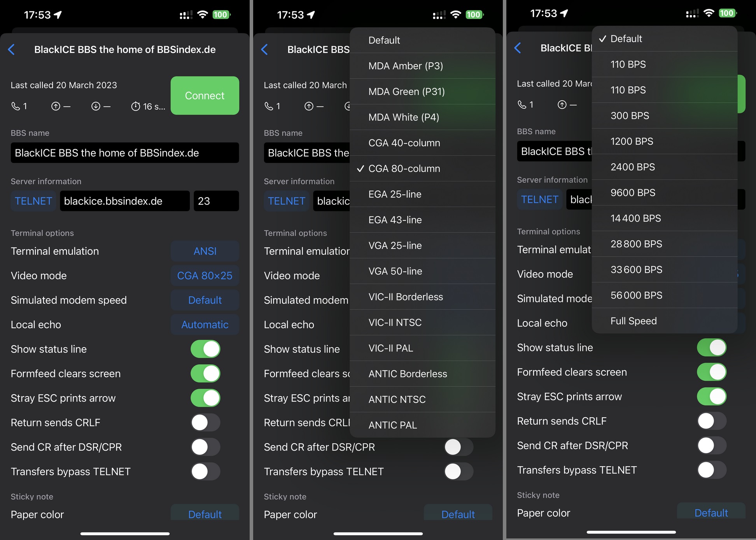This screenshot has width=756, height=540.
Task: Open the CGA 80×25 video mode dropdown
Action: (x=205, y=276)
